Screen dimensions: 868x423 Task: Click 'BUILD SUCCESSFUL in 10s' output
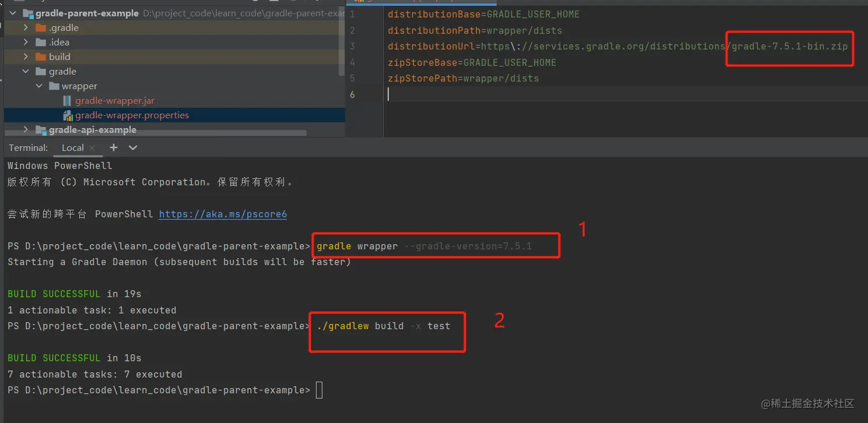pyautogui.click(x=75, y=358)
